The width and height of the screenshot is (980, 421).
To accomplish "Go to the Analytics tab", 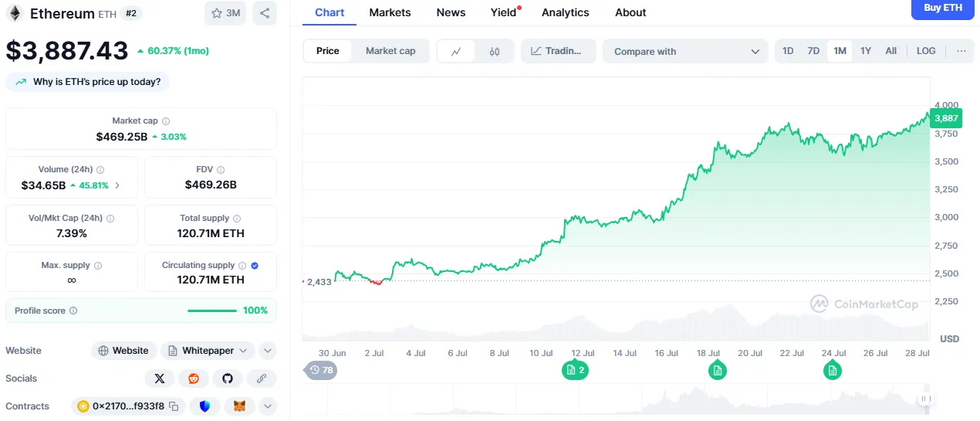I will click(x=565, y=12).
